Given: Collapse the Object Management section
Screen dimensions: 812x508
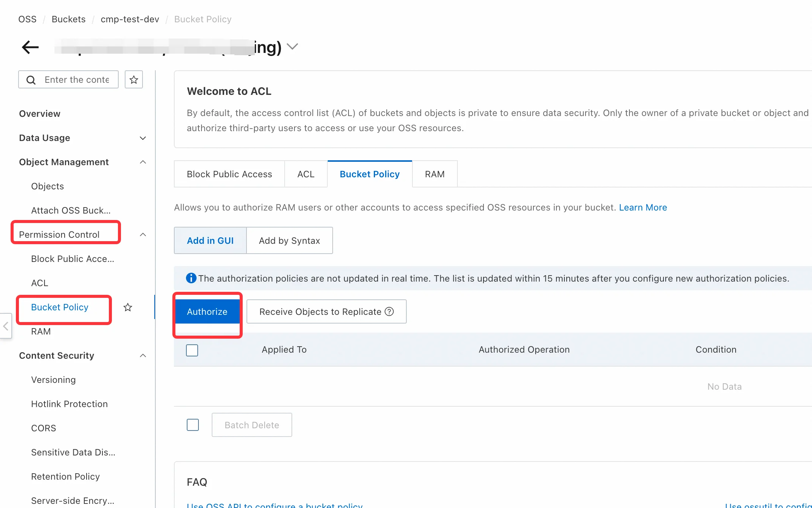Looking at the screenshot, I should [x=143, y=162].
